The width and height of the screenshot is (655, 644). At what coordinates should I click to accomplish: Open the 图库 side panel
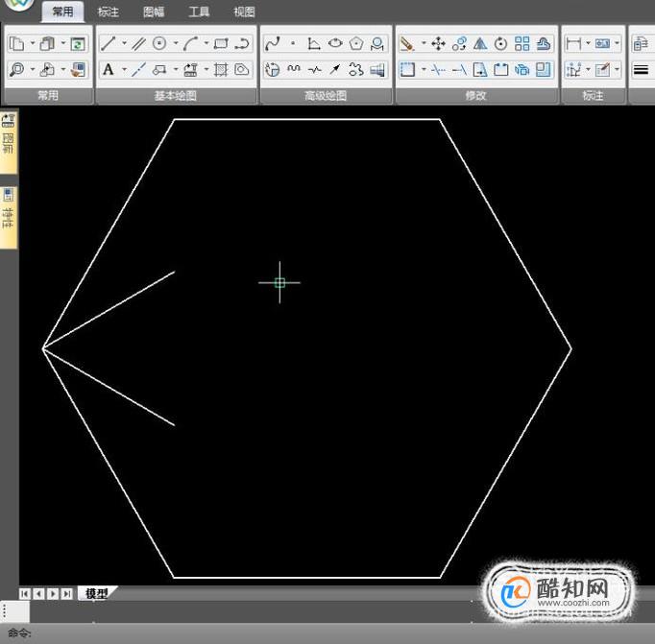(x=8, y=142)
